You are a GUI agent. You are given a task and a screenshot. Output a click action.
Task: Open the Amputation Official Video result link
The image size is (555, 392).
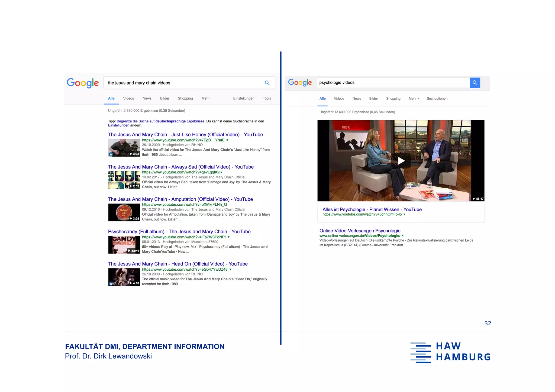point(180,199)
